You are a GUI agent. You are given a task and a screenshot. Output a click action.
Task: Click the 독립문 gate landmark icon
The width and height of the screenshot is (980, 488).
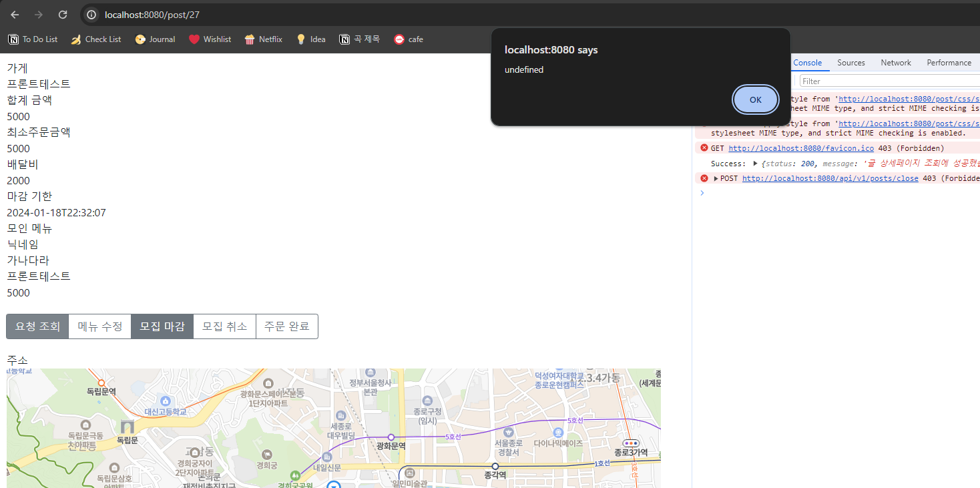coord(128,427)
